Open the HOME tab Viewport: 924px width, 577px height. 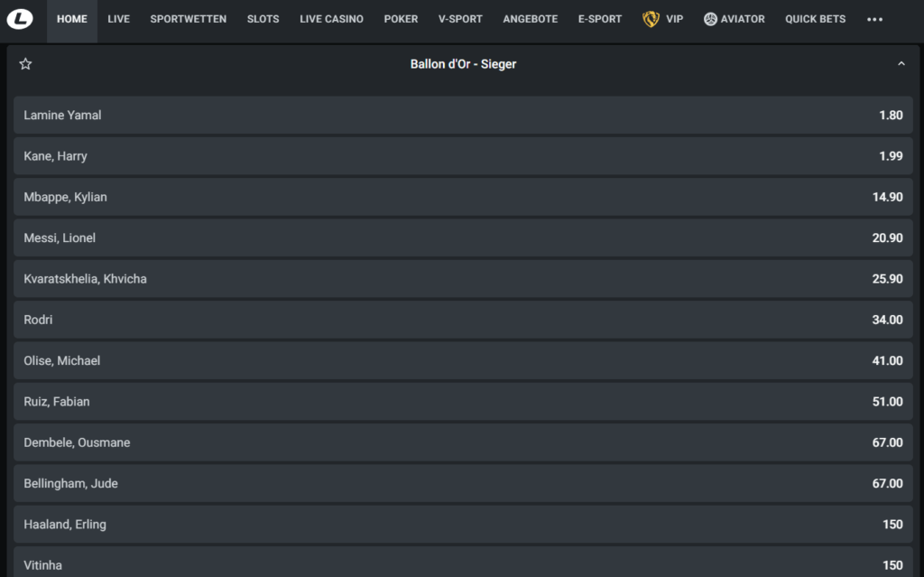point(72,19)
